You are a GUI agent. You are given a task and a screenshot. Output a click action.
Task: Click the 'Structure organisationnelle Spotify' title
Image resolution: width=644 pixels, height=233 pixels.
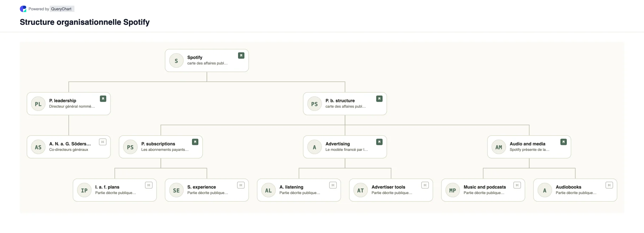coord(85,22)
